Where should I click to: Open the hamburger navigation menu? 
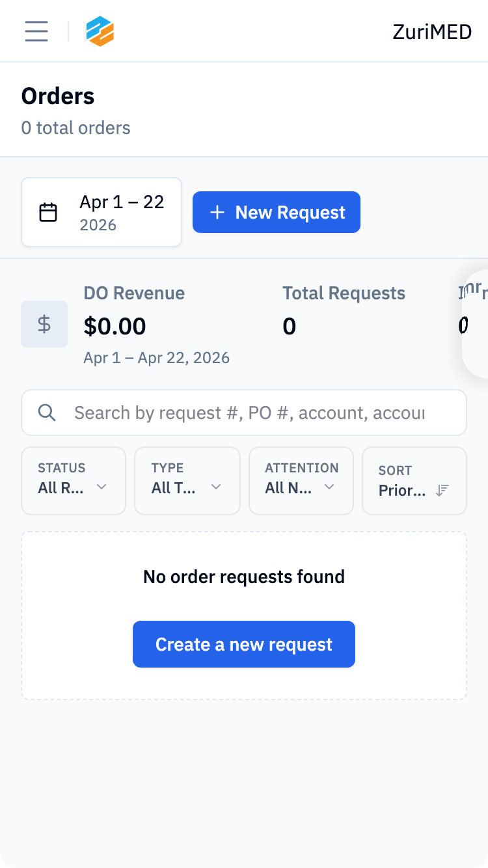click(x=36, y=31)
